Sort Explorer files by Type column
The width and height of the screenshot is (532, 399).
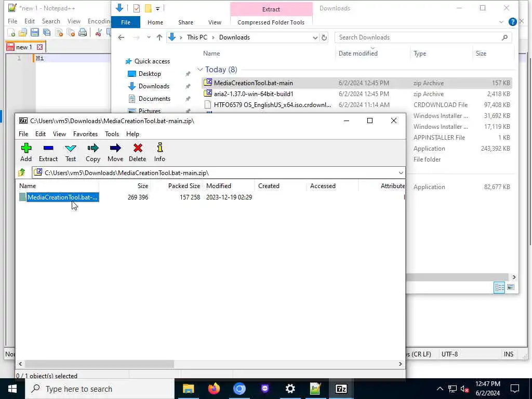tap(420, 54)
